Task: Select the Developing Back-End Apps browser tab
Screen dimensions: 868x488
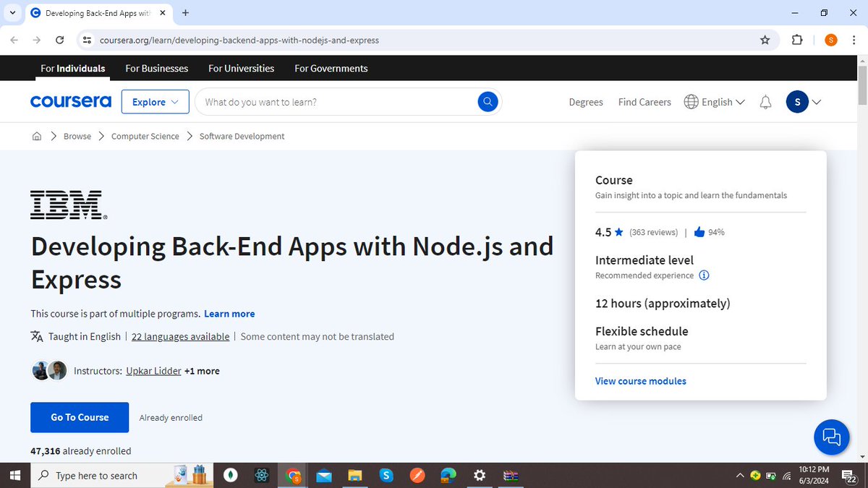Action: [98, 13]
